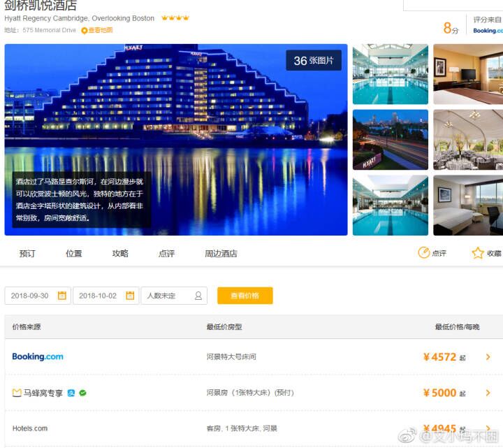Switch to the 预订 tab
The height and width of the screenshot is (448, 503).
click(x=27, y=254)
